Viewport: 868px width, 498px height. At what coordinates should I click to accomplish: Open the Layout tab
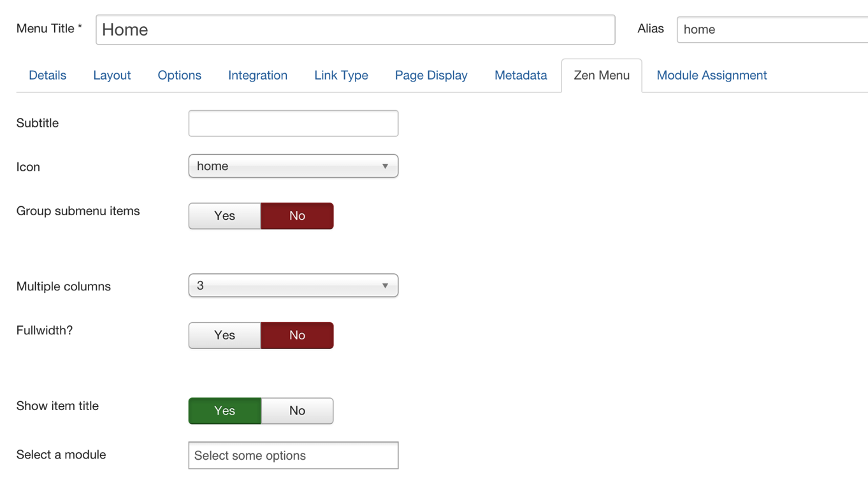click(x=112, y=75)
